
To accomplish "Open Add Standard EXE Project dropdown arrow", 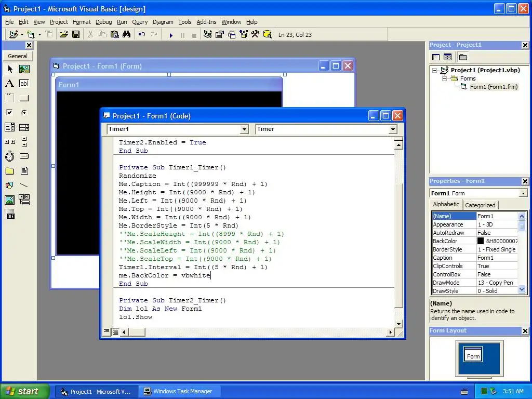I will [22, 35].
